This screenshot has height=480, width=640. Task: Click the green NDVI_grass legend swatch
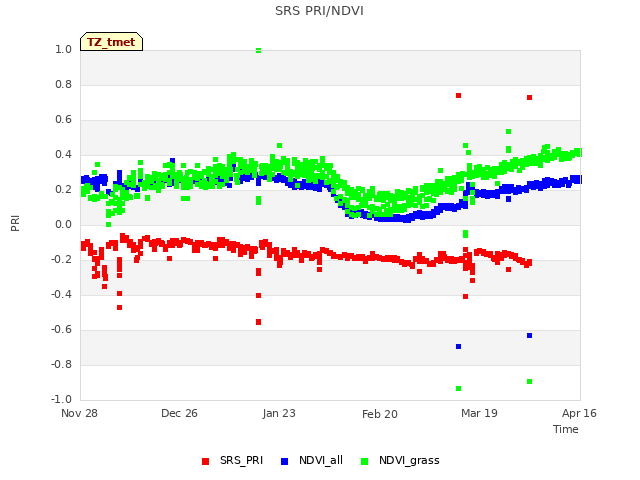point(364,461)
